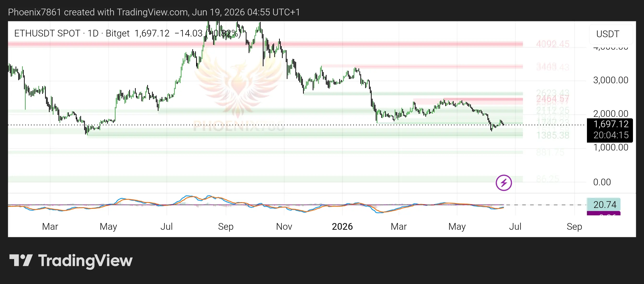Click the purple indicator value label below 20.74
644x284 pixels.
[x=603, y=213]
